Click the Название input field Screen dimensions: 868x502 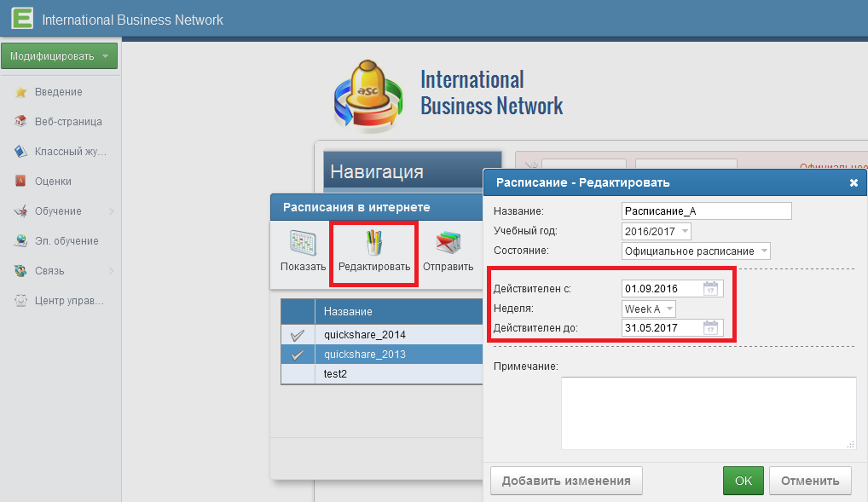(706, 211)
